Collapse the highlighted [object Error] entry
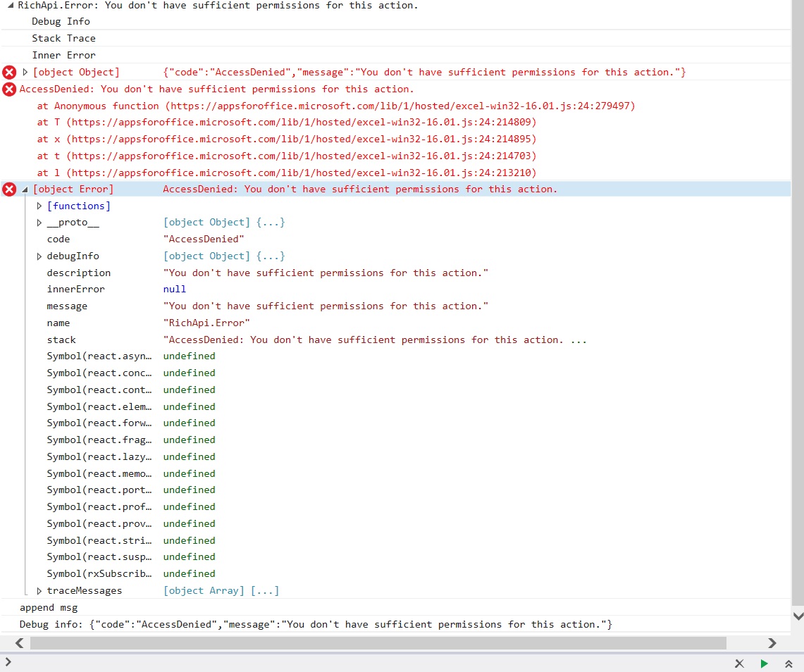Viewport: 804px width, 672px height. point(25,188)
